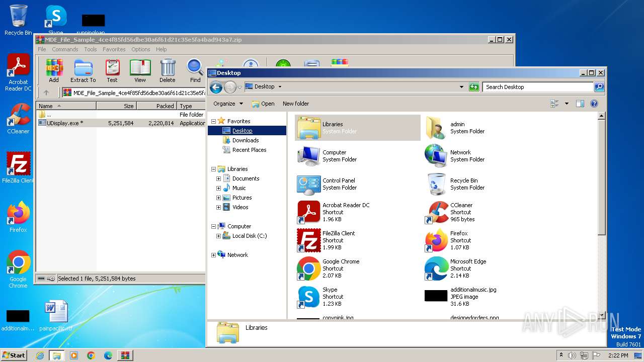The image size is (644, 362).
Task: Sort archive by the Name column header
Action: click(66, 106)
